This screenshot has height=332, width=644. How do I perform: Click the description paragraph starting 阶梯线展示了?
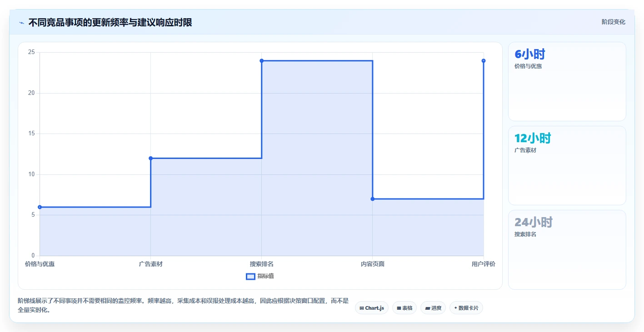tap(183, 305)
